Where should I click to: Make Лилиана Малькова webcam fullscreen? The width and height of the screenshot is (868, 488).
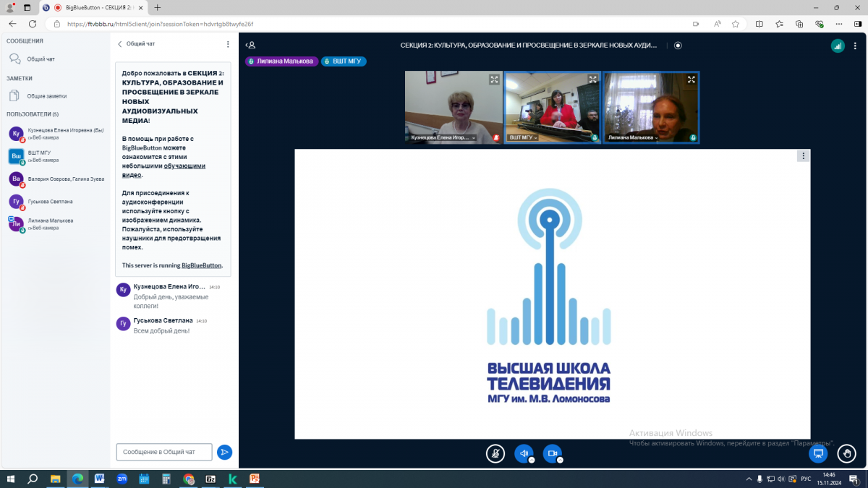click(x=692, y=80)
